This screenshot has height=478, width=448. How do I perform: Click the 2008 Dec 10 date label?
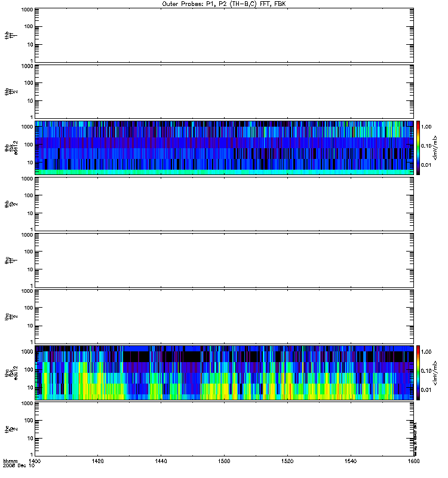click(x=19, y=466)
